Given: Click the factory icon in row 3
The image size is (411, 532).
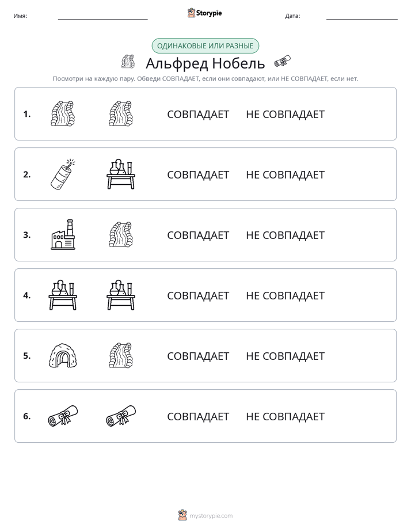Looking at the screenshot, I should [x=63, y=235].
